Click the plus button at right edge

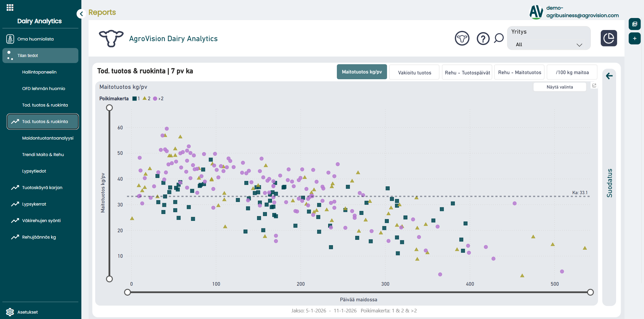tap(634, 38)
